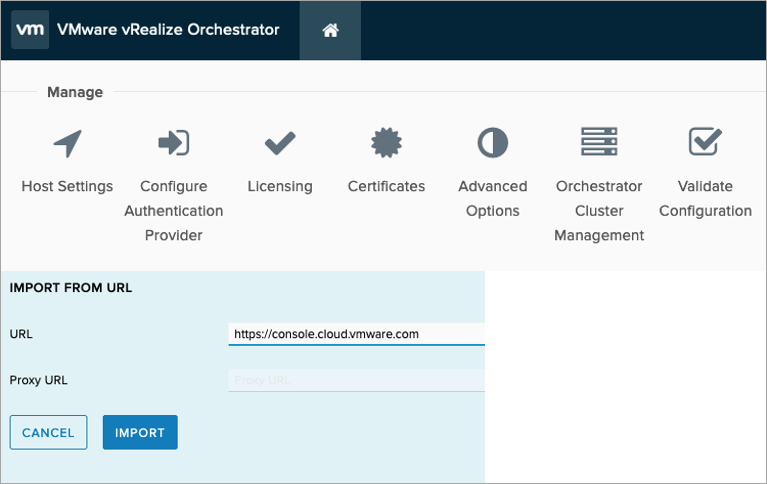
Task: Open Configure Authentication Provider icon
Action: [174, 142]
